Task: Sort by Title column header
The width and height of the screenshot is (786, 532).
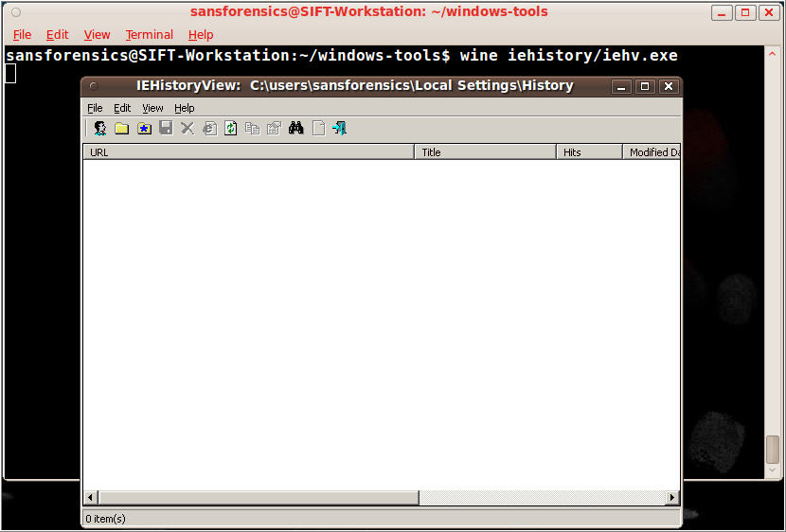Action: point(485,151)
